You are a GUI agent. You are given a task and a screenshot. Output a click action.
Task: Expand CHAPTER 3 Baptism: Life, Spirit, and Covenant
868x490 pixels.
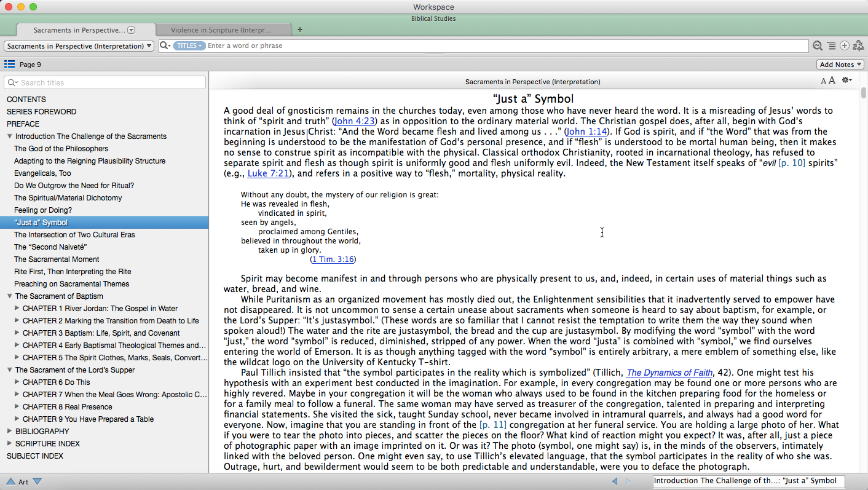pos(17,333)
